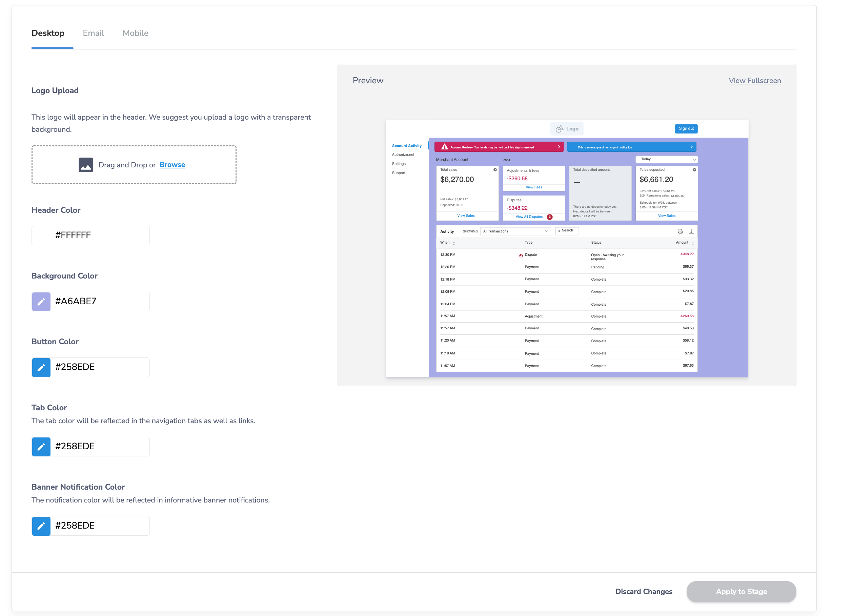This screenshot has height=616, width=852.
Task: Click the print icon in activity table
Action: [681, 231]
